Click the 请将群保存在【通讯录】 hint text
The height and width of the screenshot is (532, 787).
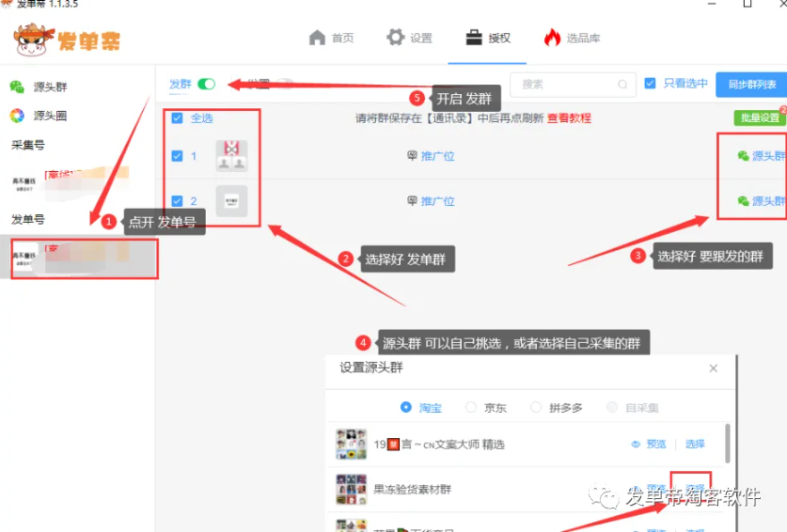click(x=449, y=117)
